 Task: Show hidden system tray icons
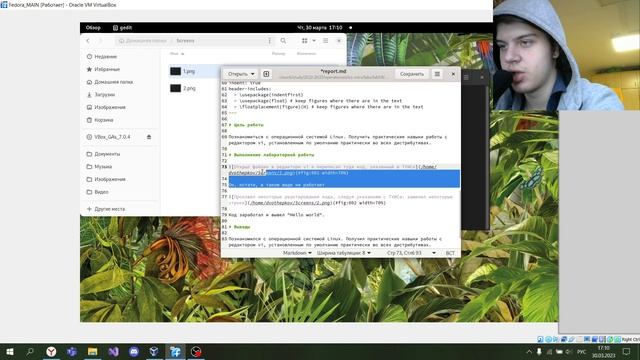[x=529, y=351]
